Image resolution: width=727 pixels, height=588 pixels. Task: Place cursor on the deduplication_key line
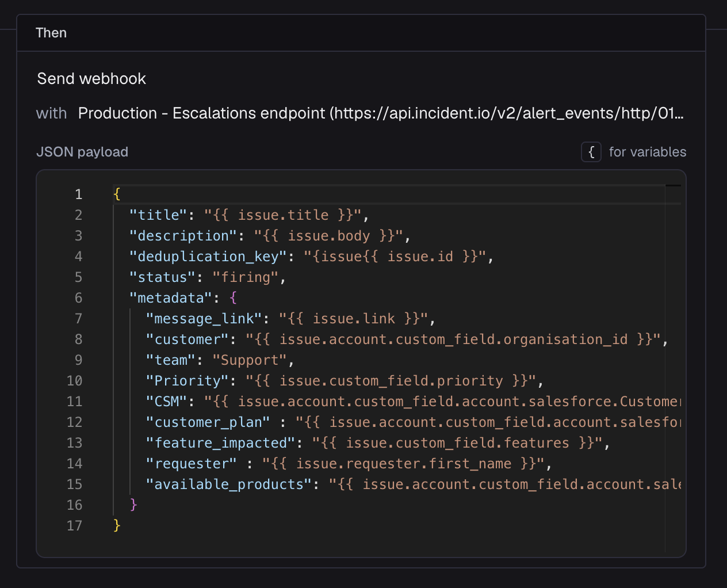point(288,256)
